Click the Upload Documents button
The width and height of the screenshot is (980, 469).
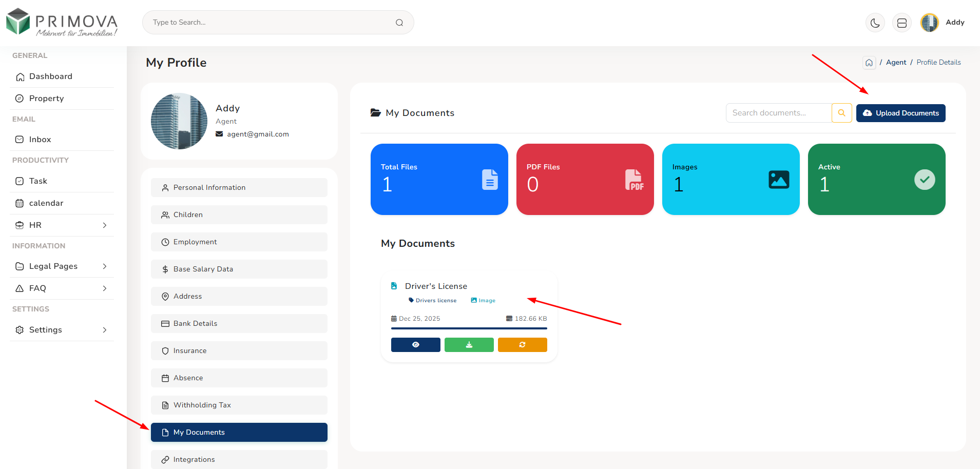pyautogui.click(x=900, y=113)
